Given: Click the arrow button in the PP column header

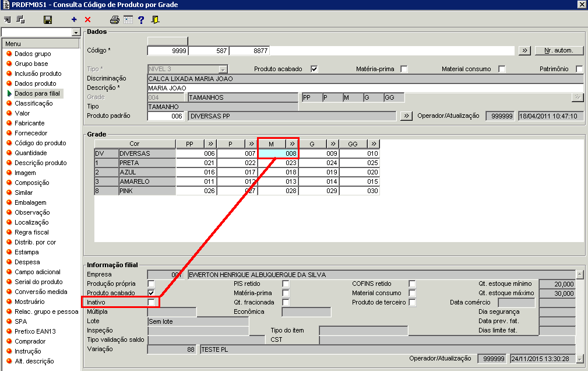Looking at the screenshot, I should point(211,144).
